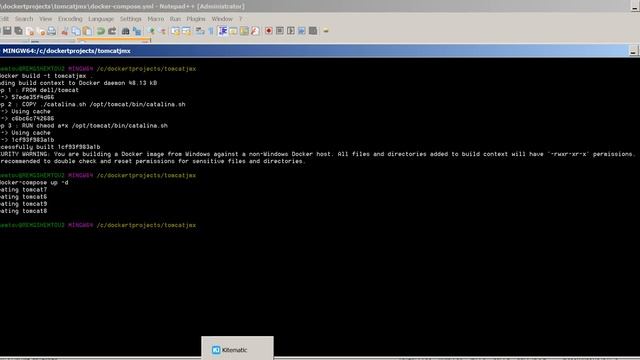Viewport: 640px width, 360px height.
Task: Open the ? help menu
Action: coord(240,19)
